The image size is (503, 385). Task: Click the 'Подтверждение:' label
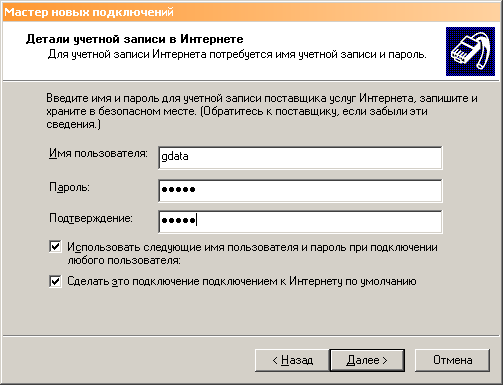pyautogui.click(x=91, y=218)
